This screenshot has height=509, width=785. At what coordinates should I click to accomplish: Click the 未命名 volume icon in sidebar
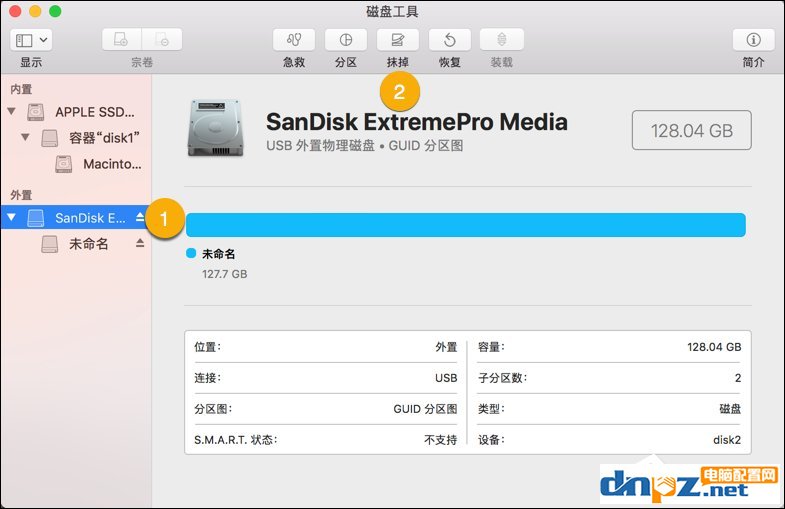coord(50,244)
